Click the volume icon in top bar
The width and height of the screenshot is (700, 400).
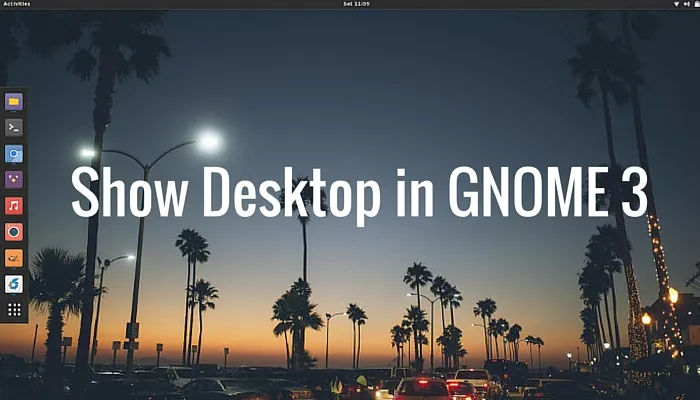[x=687, y=4]
